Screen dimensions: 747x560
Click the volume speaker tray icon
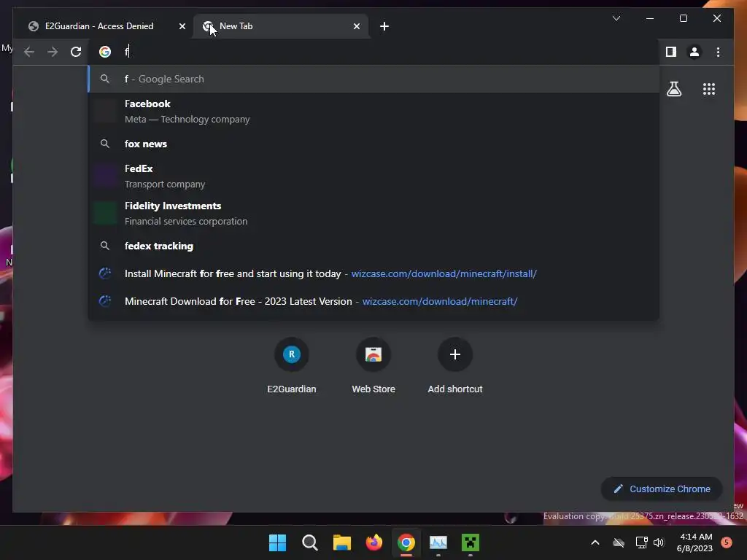(x=659, y=542)
